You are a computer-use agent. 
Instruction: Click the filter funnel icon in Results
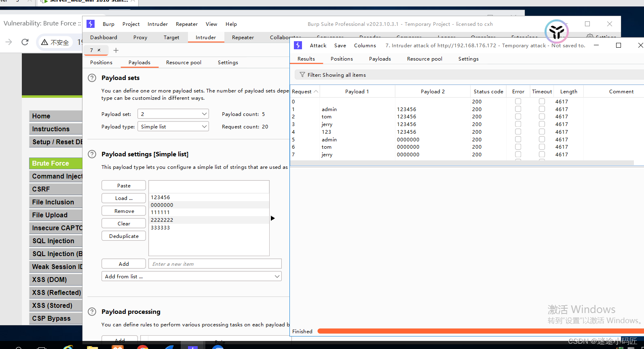[302, 75]
